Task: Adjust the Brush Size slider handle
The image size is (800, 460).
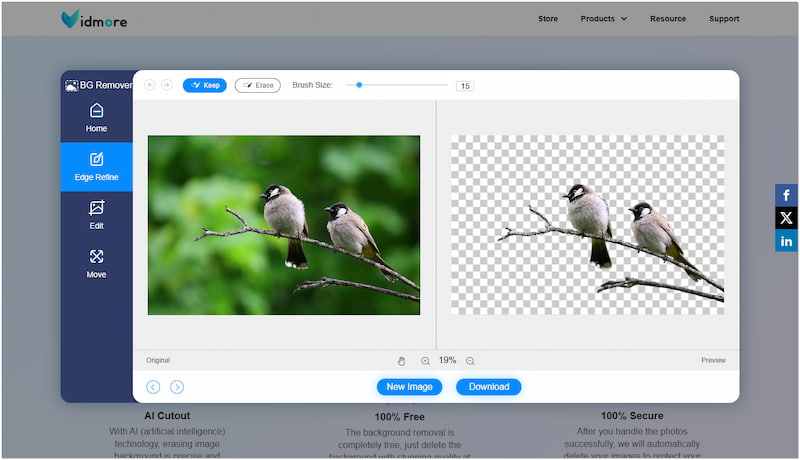Action: (x=359, y=85)
